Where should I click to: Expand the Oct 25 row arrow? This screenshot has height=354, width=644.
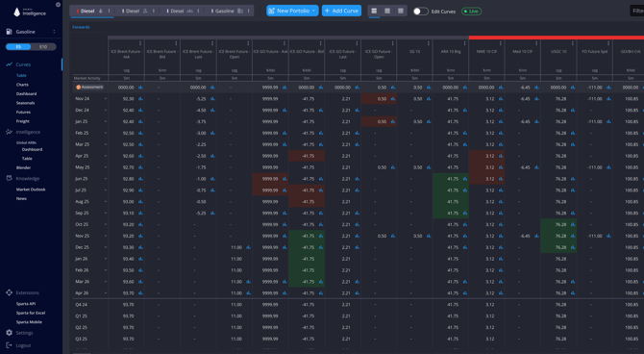pyautogui.click(x=106, y=224)
